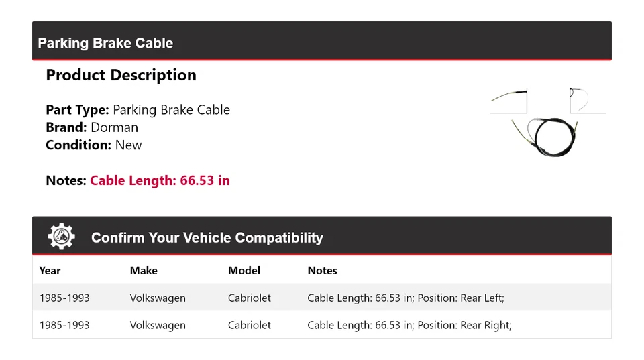Click the "Parking Brake Cable" header title
The image size is (644, 360).
coord(105,43)
